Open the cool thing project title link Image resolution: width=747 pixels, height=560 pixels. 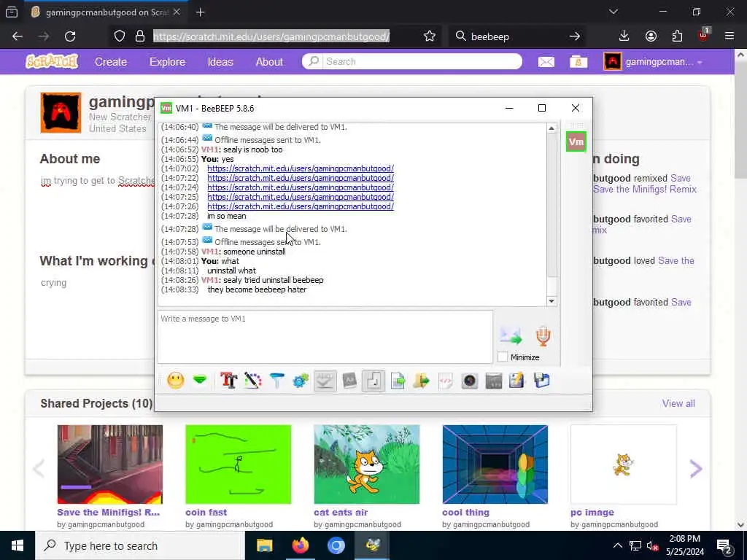(x=465, y=513)
